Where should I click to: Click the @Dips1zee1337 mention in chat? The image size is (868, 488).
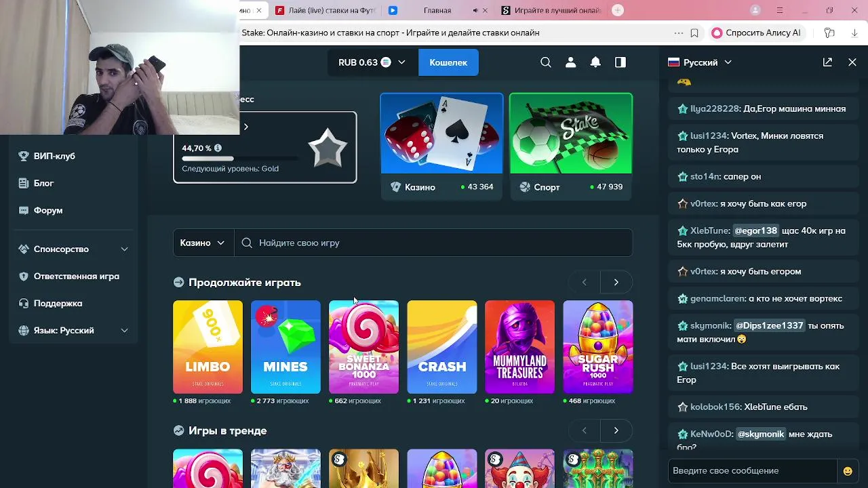click(769, 325)
